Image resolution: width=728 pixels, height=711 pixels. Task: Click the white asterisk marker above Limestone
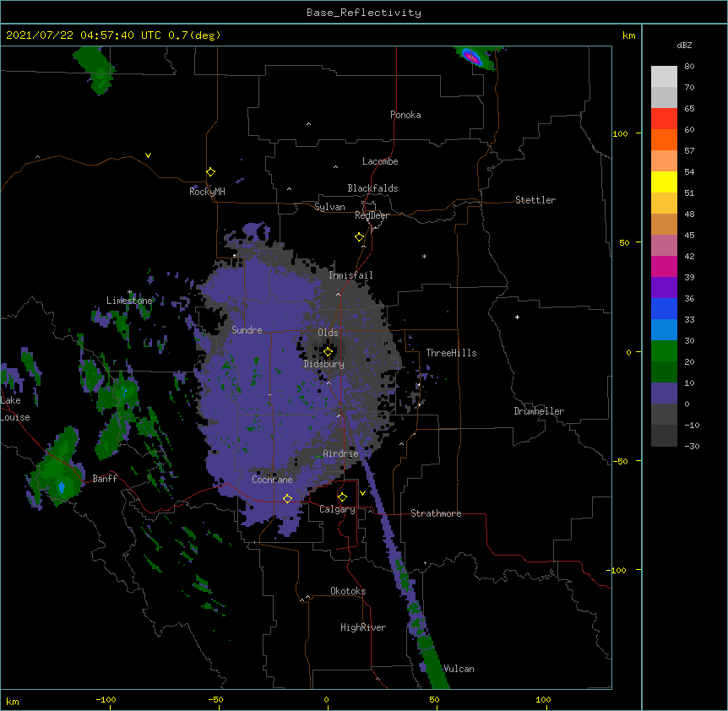click(130, 292)
